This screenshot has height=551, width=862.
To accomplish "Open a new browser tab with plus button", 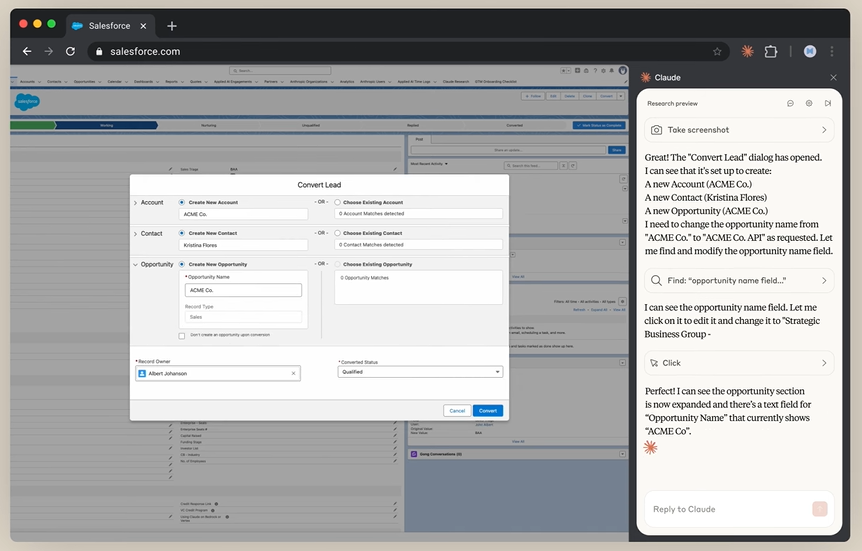I will pos(172,26).
